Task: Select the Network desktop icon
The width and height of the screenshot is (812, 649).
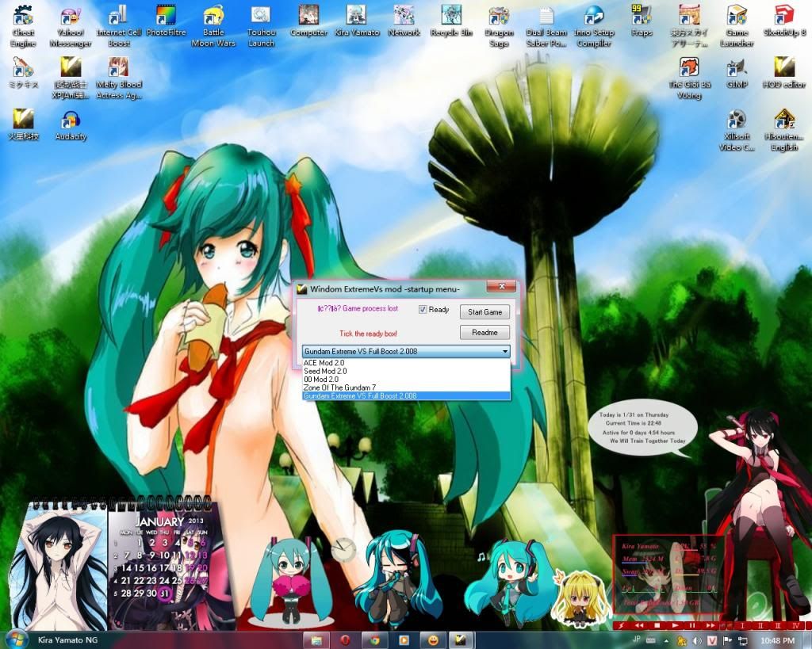Action: click(404, 21)
